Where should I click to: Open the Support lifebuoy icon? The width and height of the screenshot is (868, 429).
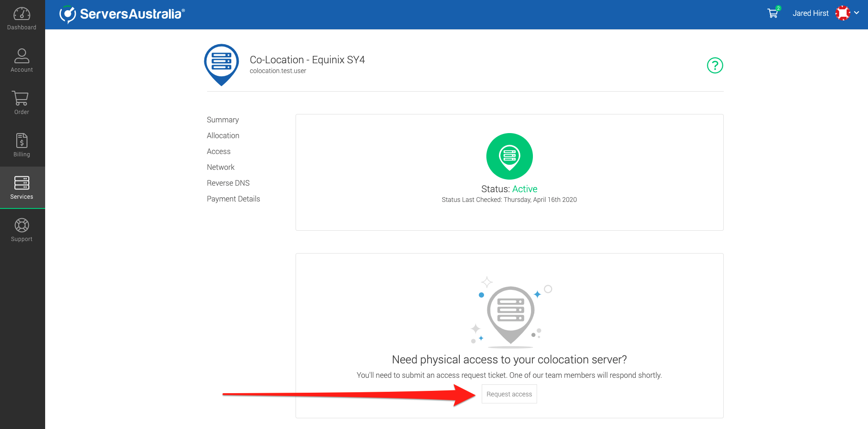22,225
